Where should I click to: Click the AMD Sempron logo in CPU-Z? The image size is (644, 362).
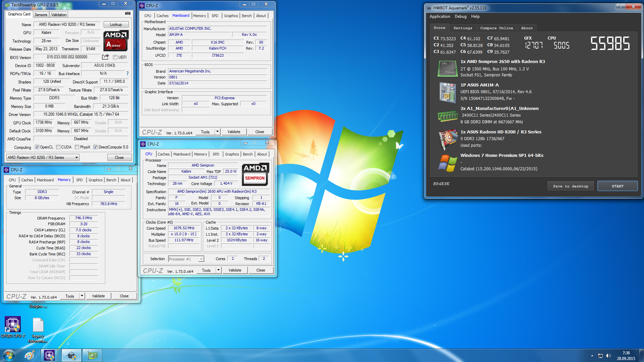tap(255, 174)
